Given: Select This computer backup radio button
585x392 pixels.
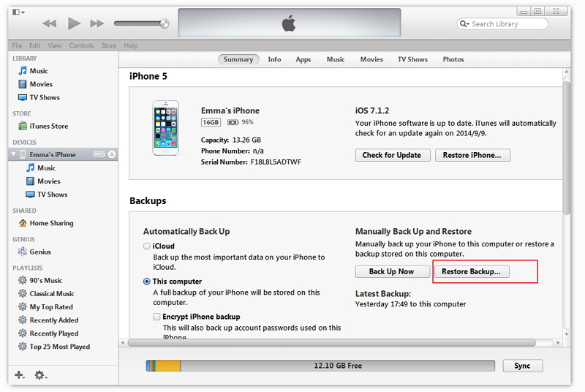Looking at the screenshot, I should click(147, 282).
